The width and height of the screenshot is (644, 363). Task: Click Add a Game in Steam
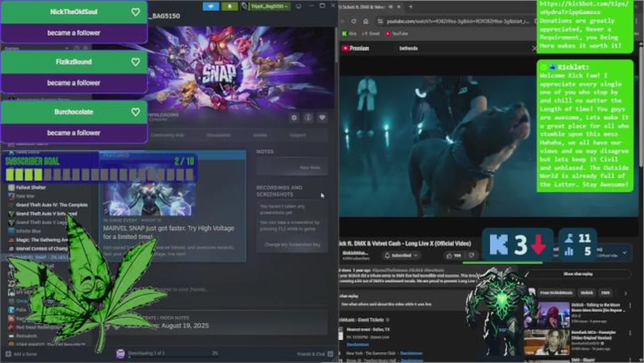click(21, 354)
